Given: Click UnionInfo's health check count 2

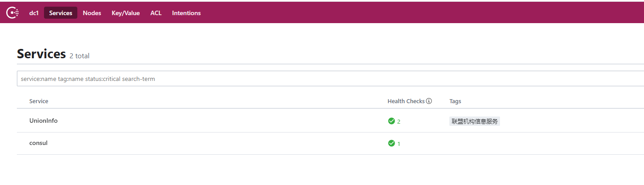Looking at the screenshot, I should pos(399,121).
